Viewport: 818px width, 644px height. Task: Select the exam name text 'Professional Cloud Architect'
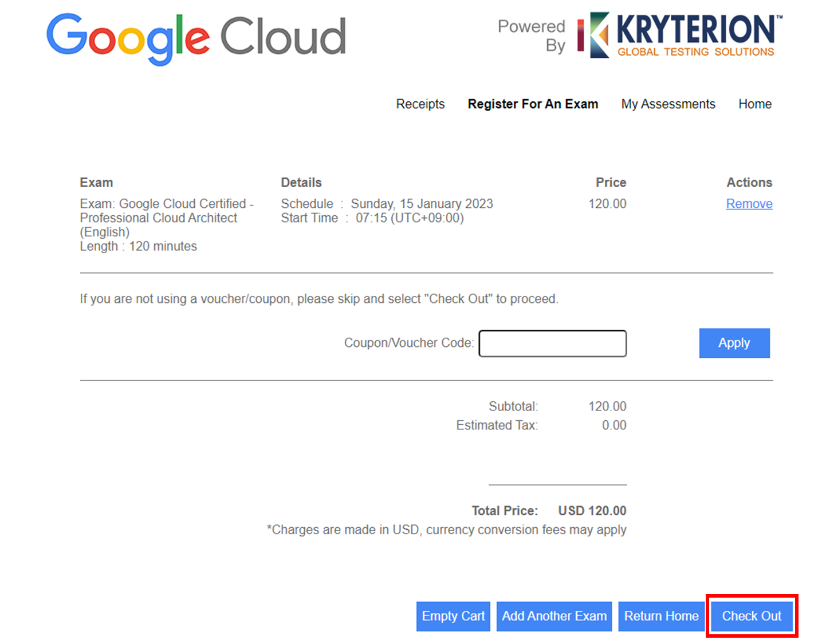tap(159, 218)
